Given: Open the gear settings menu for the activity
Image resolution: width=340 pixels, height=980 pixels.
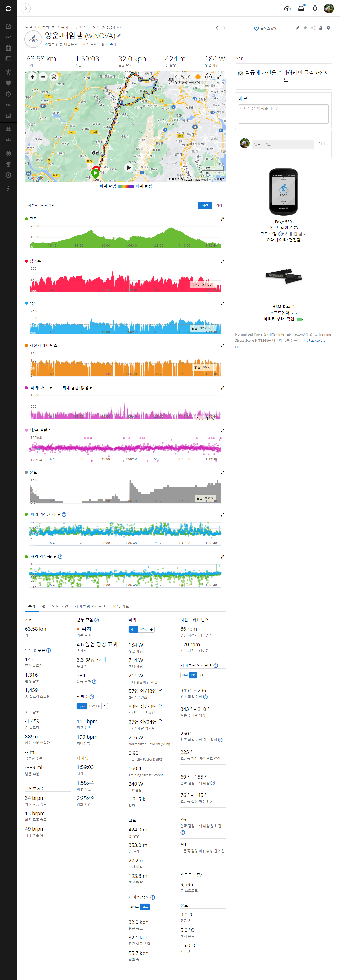Looking at the screenshot, I should click(328, 28).
